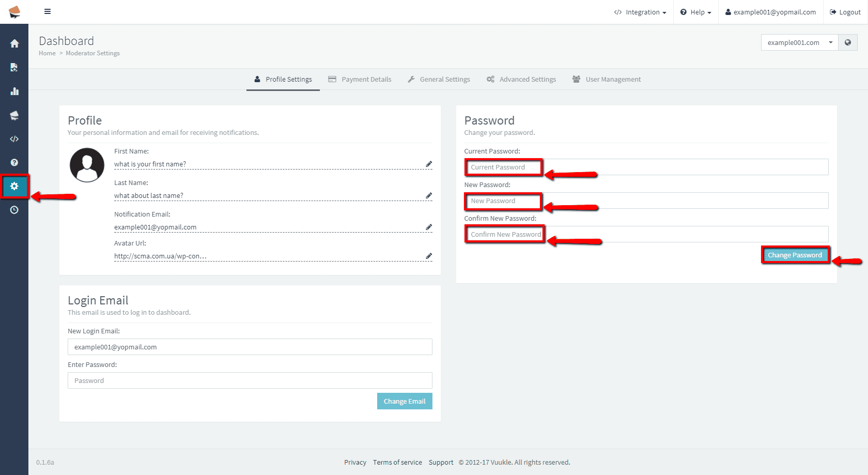
Task: Open the question mark help sidebar icon
Action: coord(14,162)
